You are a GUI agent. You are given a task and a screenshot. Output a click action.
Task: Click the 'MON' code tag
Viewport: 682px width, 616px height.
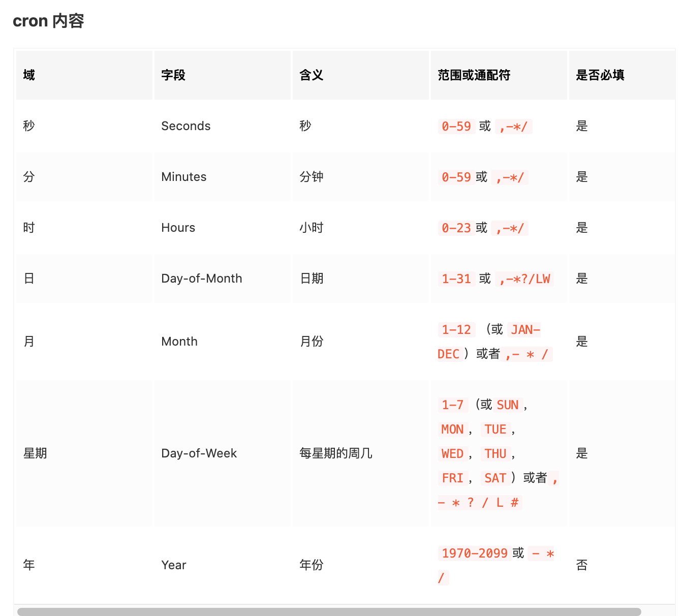[x=452, y=429]
